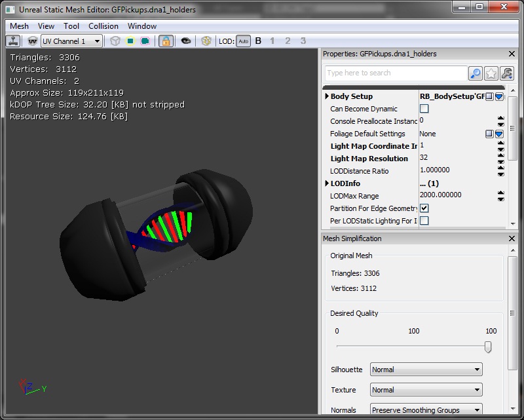
Task: Toggle the UV overlay icon
Action: click(x=32, y=41)
